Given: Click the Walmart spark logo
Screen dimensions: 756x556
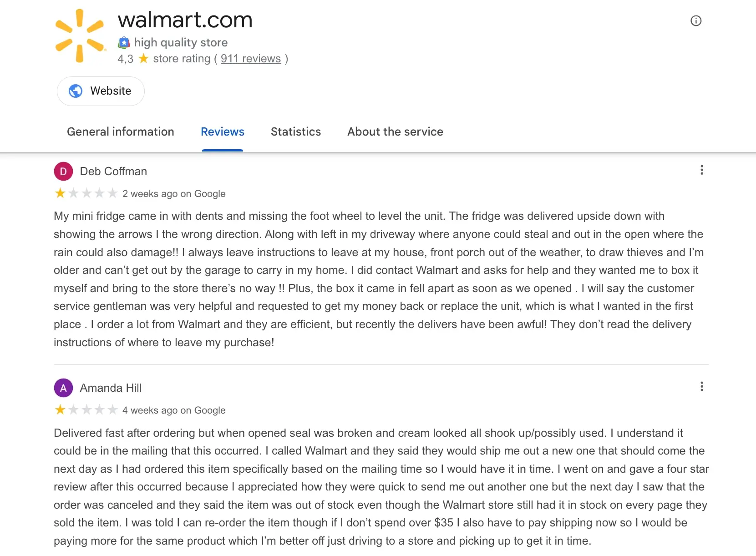Looking at the screenshot, I should pos(80,35).
